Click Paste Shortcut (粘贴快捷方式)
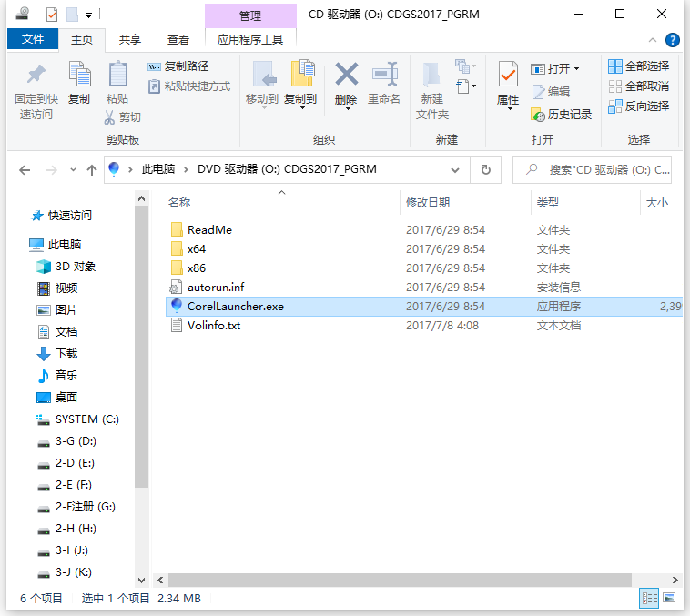This screenshot has width=690, height=616. pyautogui.click(x=188, y=86)
